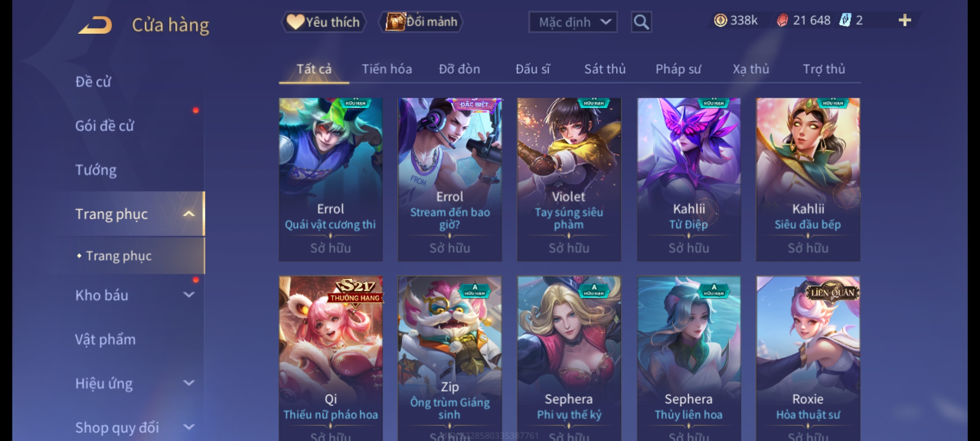Tap the back arrow icon
The height and width of the screenshot is (441, 980).
click(x=95, y=25)
